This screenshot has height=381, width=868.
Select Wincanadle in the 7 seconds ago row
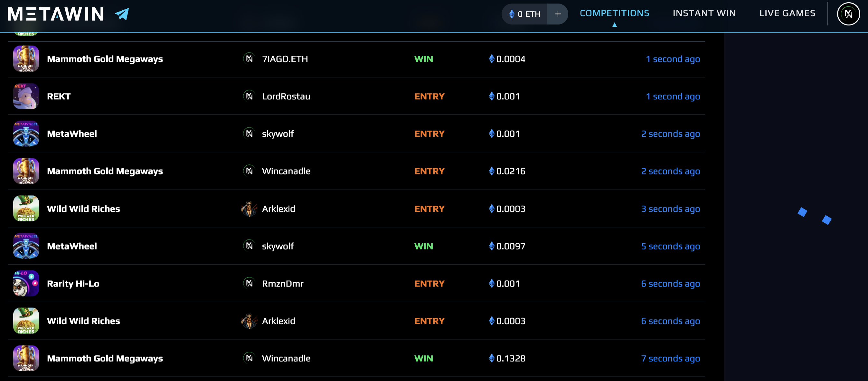(x=286, y=358)
